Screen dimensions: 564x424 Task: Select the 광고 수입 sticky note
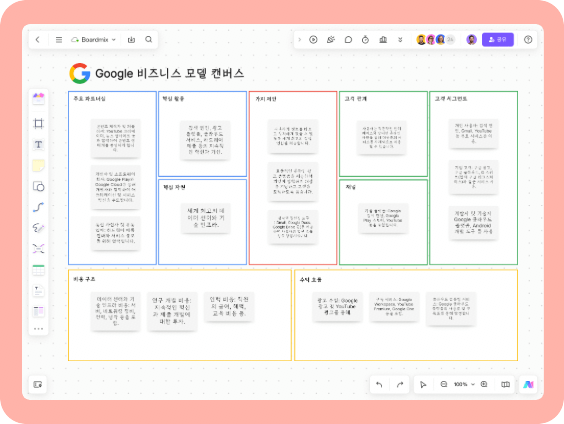coord(337,307)
